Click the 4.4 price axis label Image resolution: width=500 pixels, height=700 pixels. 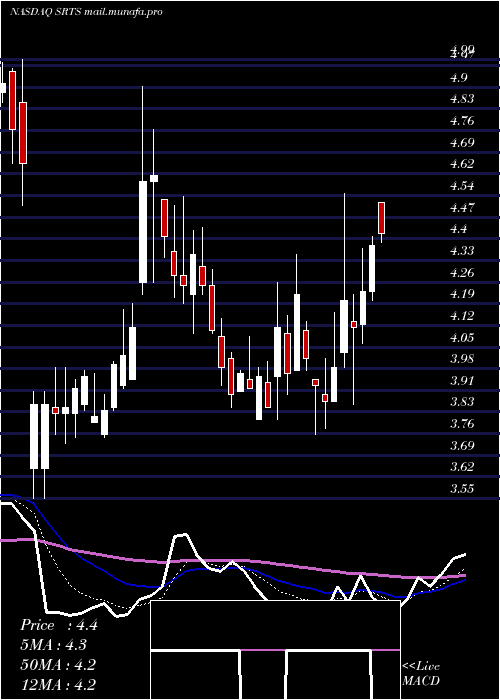[x=459, y=229]
